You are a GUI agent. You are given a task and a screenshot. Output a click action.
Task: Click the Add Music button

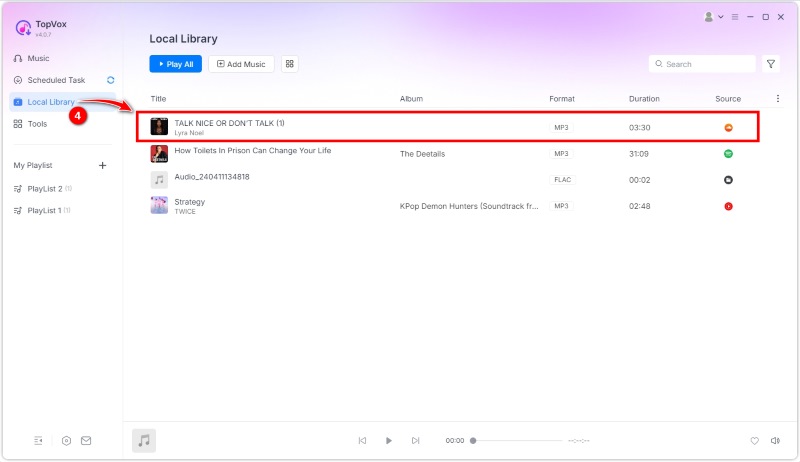241,64
